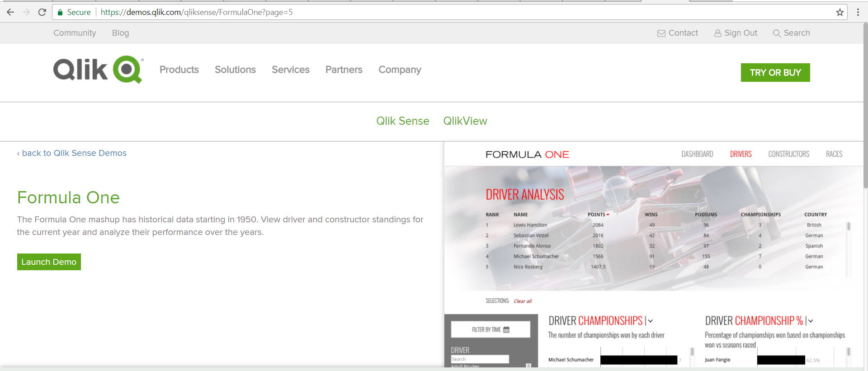Click the envelope icon next to Contact
This screenshot has height=371, width=868.
point(661,33)
